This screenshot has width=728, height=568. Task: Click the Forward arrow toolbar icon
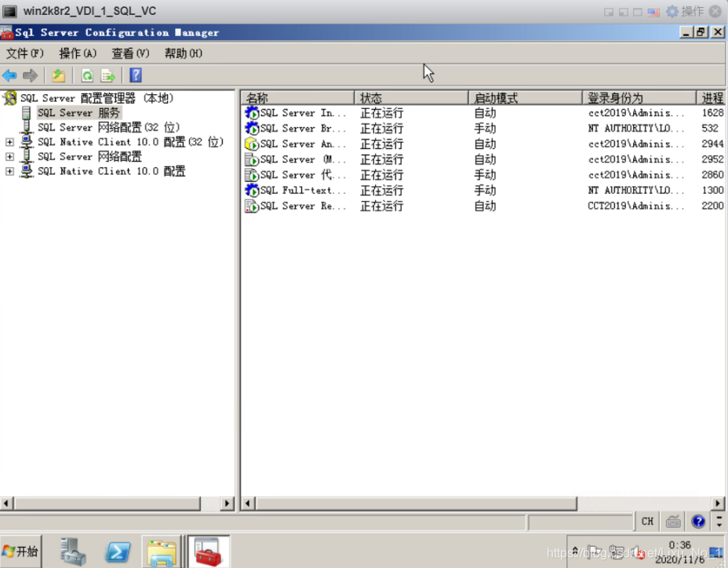pos(30,75)
